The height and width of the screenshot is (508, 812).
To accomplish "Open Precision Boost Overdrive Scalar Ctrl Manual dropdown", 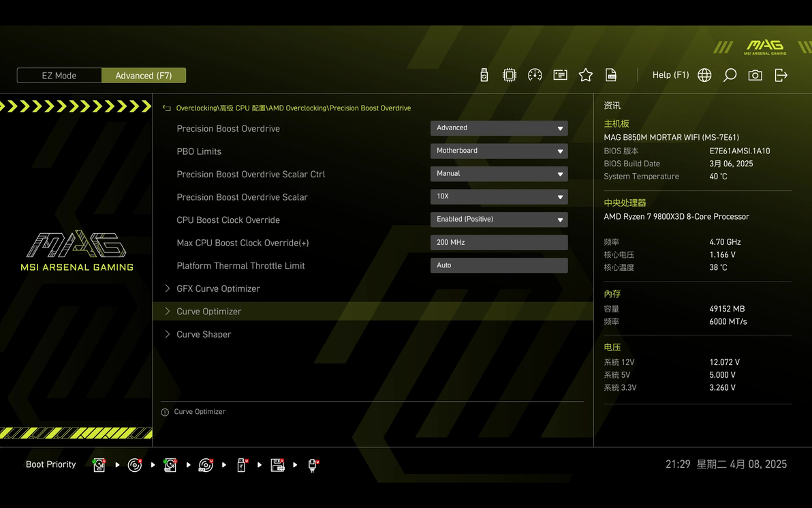I will (499, 174).
